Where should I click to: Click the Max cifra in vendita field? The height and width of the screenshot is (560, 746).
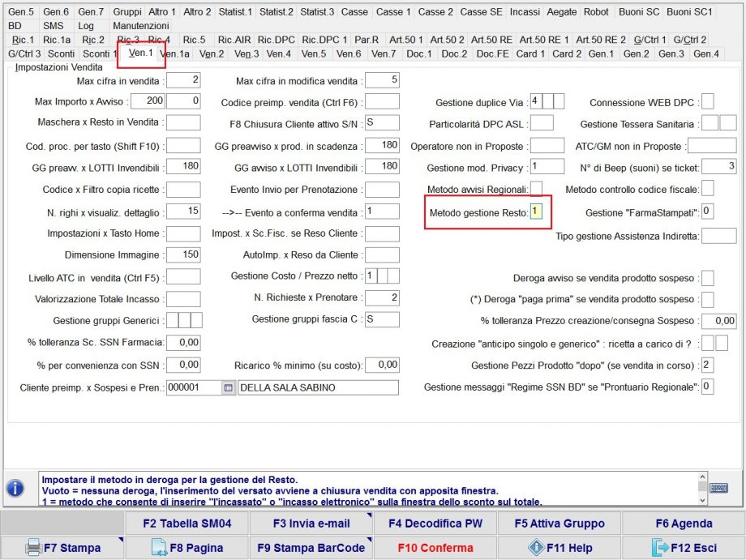coord(182,80)
